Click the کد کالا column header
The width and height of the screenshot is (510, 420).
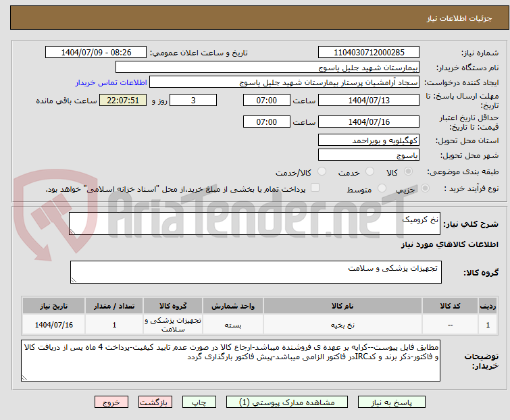pos(450,306)
